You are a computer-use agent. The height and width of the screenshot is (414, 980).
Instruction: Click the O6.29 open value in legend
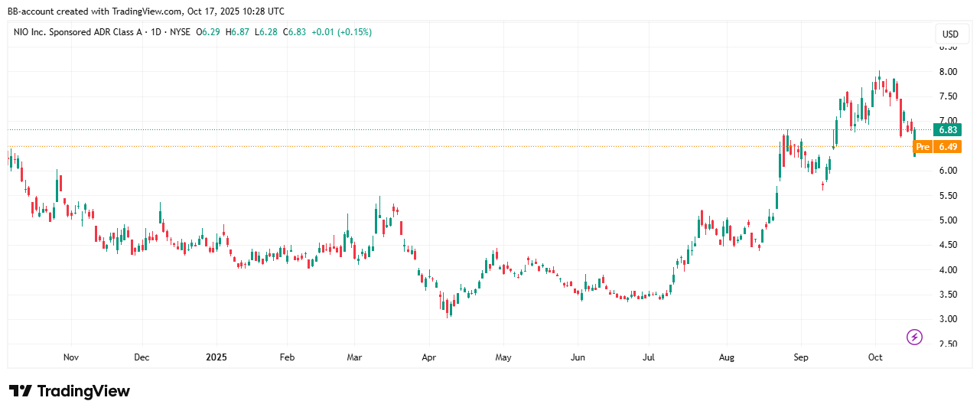click(209, 32)
